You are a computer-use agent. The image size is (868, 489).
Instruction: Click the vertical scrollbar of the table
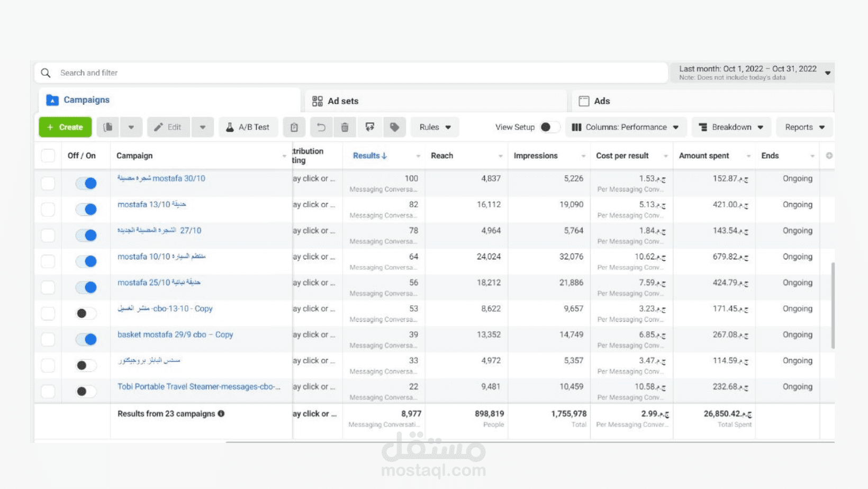(x=833, y=305)
